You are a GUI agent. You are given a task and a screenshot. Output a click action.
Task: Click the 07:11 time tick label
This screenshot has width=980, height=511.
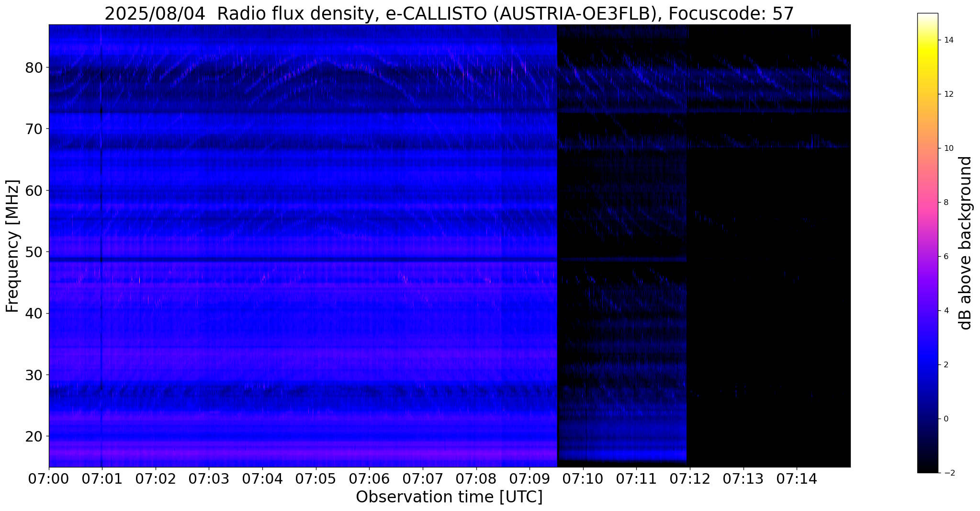pyautogui.click(x=636, y=478)
